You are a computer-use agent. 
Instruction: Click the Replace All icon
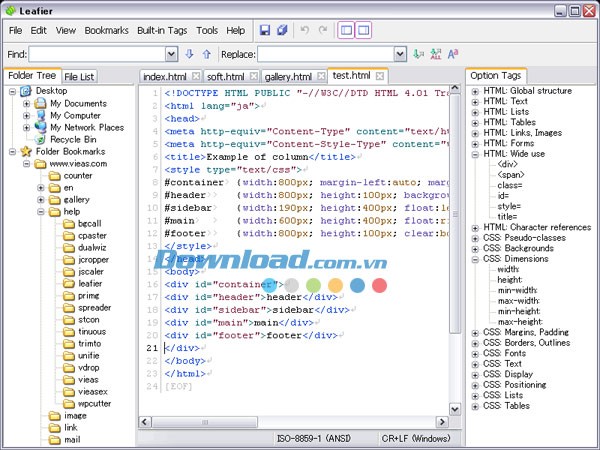[435, 54]
